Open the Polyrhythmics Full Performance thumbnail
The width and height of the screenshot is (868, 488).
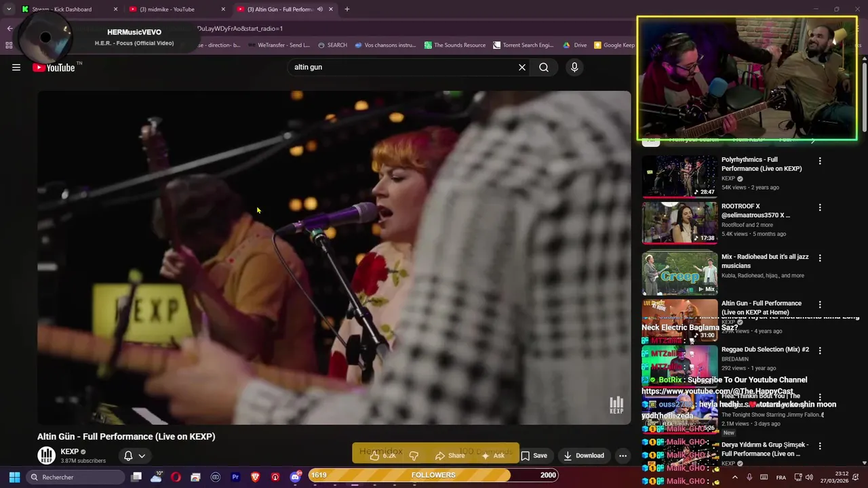coord(679,176)
